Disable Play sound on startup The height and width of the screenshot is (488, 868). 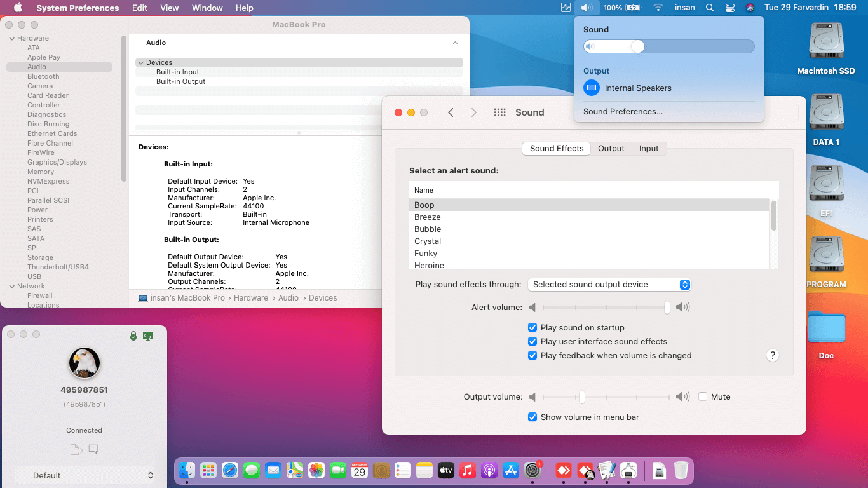pyautogui.click(x=532, y=328)
